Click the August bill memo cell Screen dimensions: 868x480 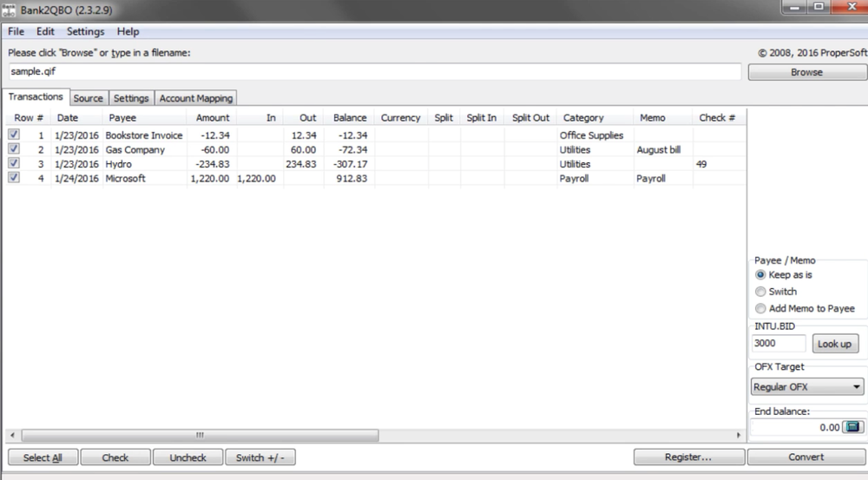(x=662, y=149)
